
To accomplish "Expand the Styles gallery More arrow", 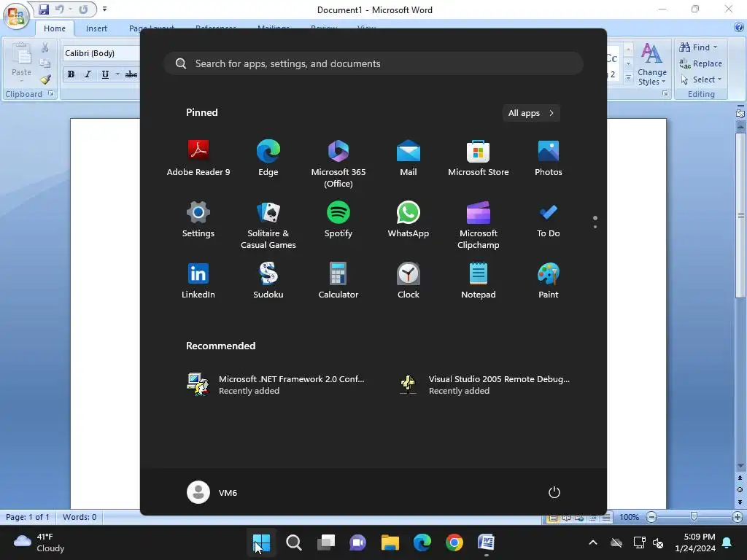I will [628, 77].
